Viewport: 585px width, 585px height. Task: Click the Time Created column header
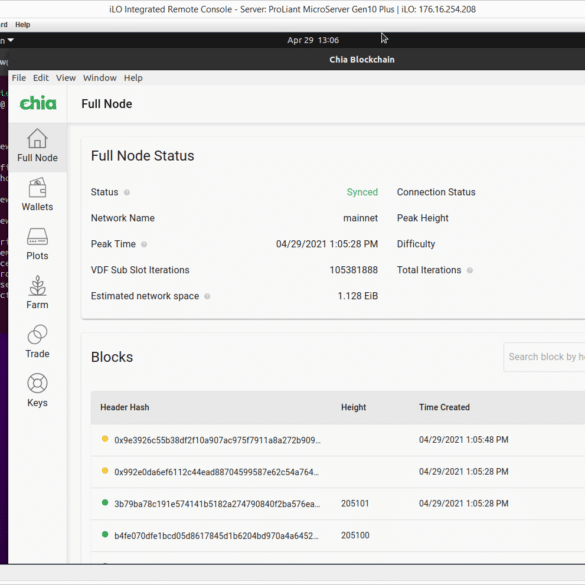click(444, 407)
